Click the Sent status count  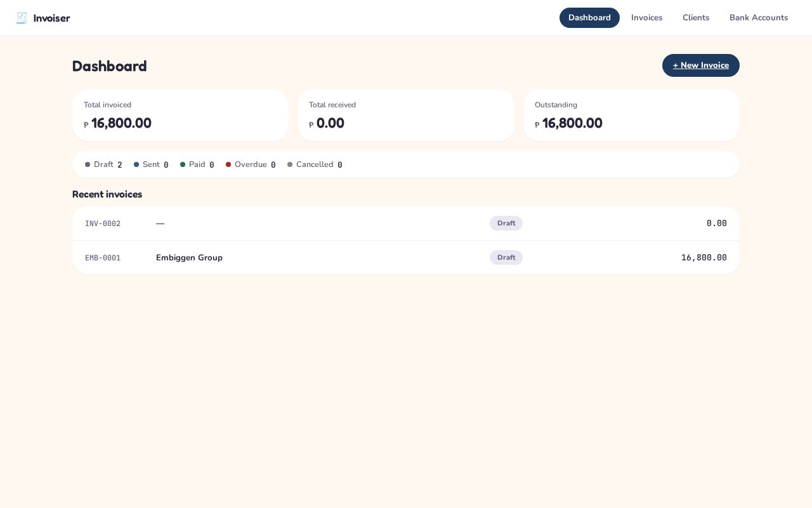point(151,164)
